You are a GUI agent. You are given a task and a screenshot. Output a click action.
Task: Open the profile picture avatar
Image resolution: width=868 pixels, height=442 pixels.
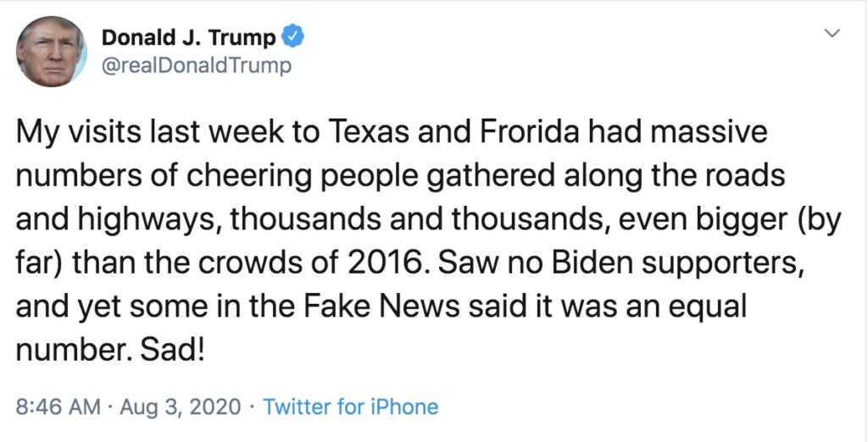click(51, 51)
